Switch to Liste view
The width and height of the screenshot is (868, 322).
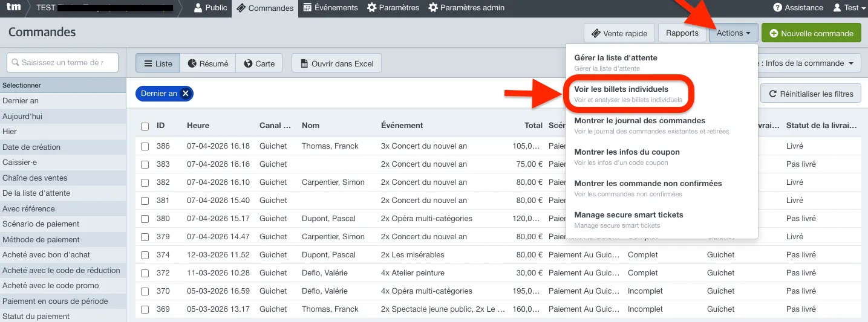pyautogui.click(x=157, y=63)
